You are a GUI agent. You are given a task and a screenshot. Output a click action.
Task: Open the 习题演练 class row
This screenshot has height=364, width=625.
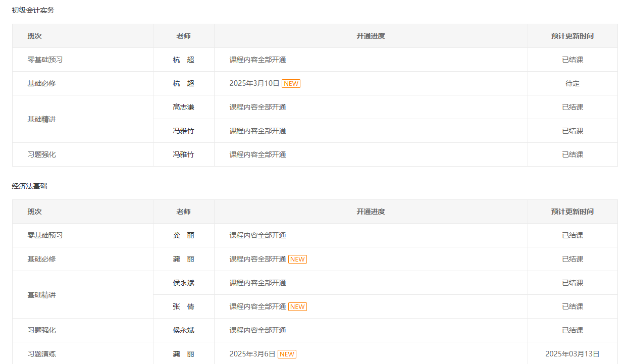(41, 354)
